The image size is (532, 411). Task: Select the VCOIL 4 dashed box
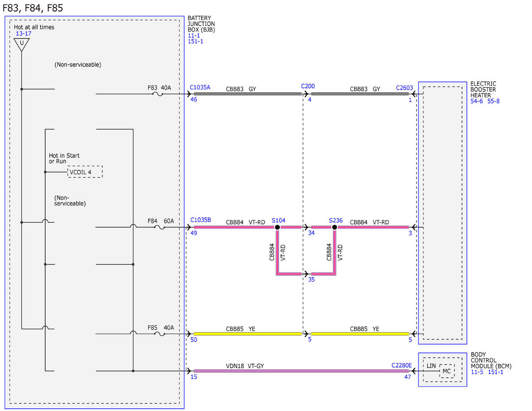85,172
